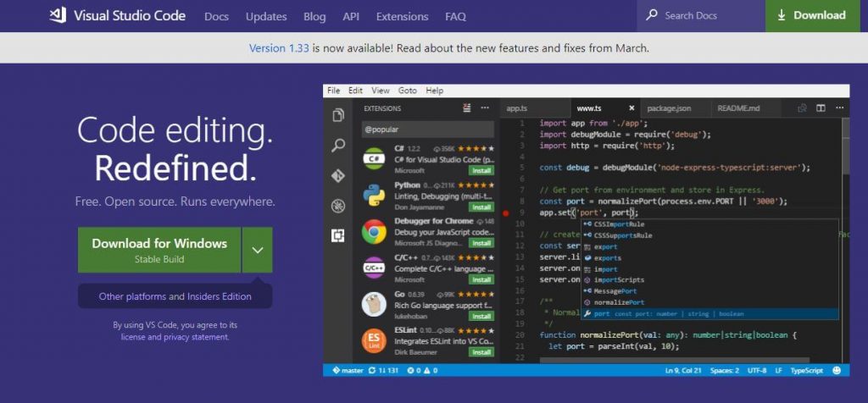Switch to the README.md tab
Viewport: 868px width, 403px height.
745,108
